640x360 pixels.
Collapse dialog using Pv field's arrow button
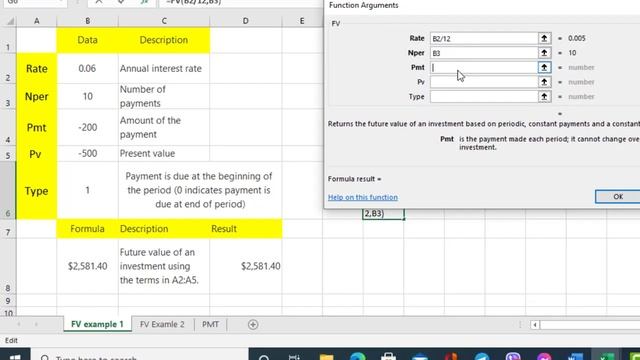(x=544, y=82)
